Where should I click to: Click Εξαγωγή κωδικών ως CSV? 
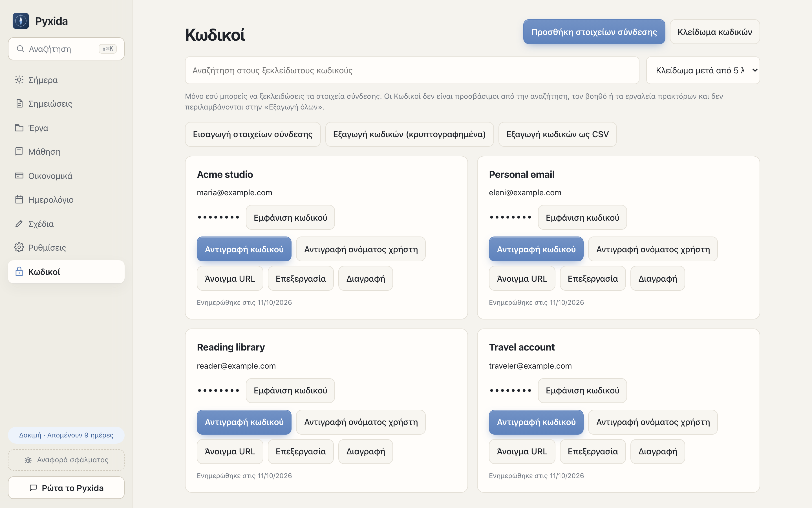click(x=557, y=134)
